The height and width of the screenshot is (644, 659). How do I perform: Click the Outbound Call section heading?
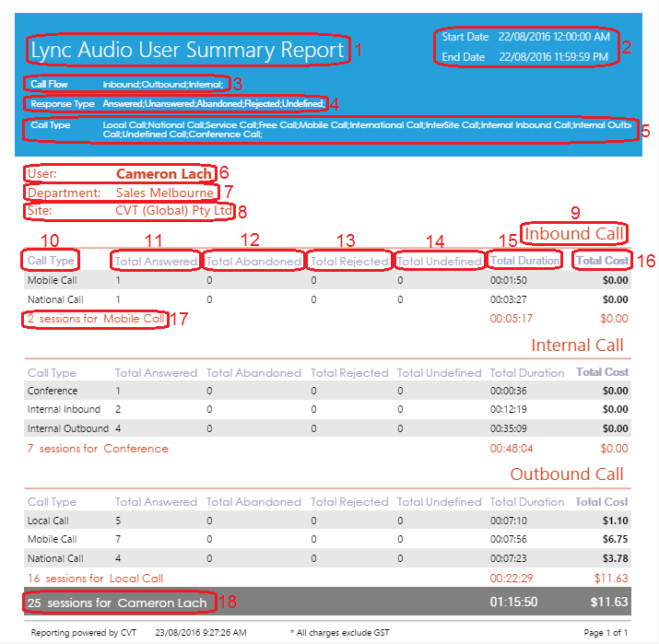click(567, 474)
